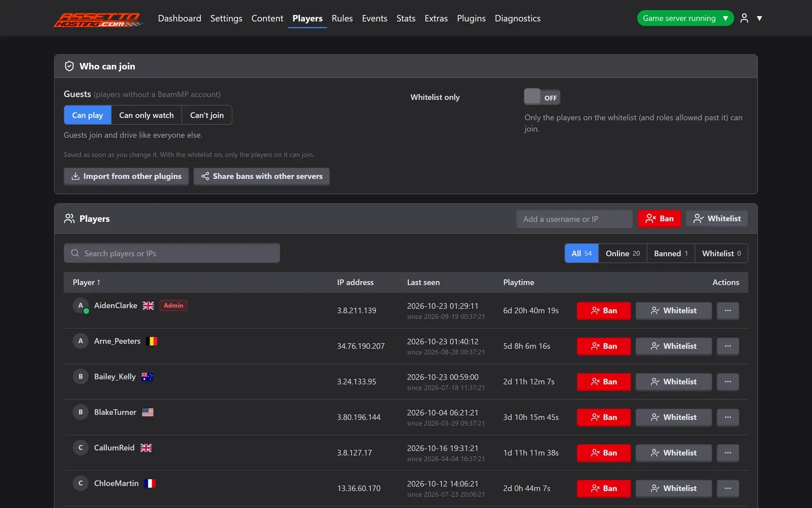
Task: Filter the list to Banned players
Action: pos(671,253)
